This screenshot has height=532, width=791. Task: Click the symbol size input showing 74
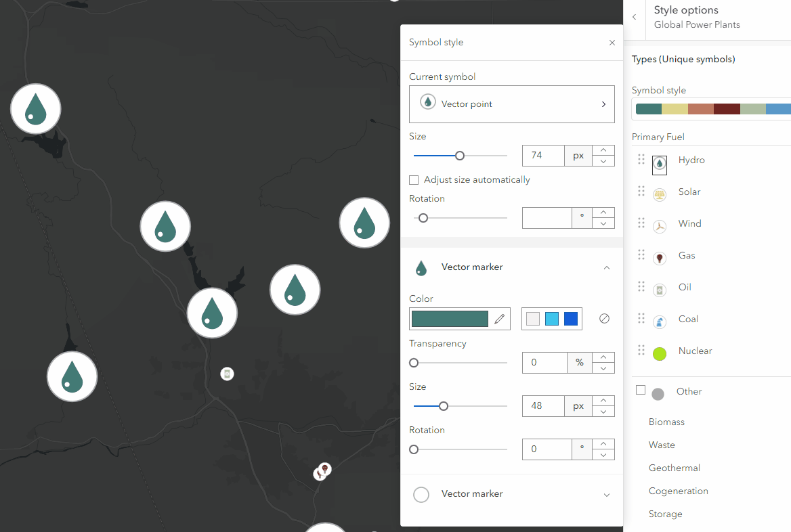542,155
